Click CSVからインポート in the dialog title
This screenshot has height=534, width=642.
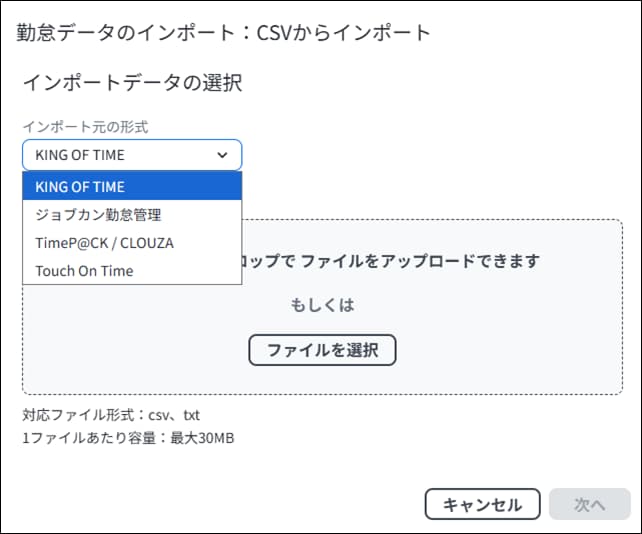[337, 32]
